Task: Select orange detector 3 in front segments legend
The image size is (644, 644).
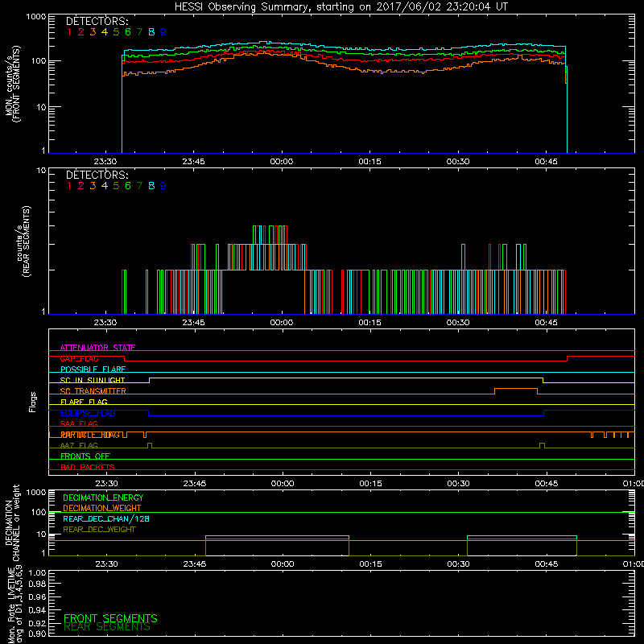Action: (93, 32)
